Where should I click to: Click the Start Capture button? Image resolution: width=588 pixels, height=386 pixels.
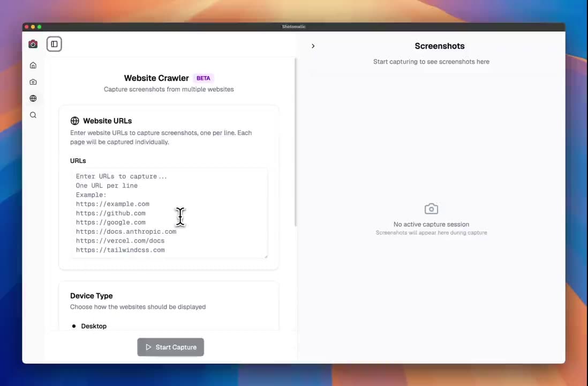point(170,347)
